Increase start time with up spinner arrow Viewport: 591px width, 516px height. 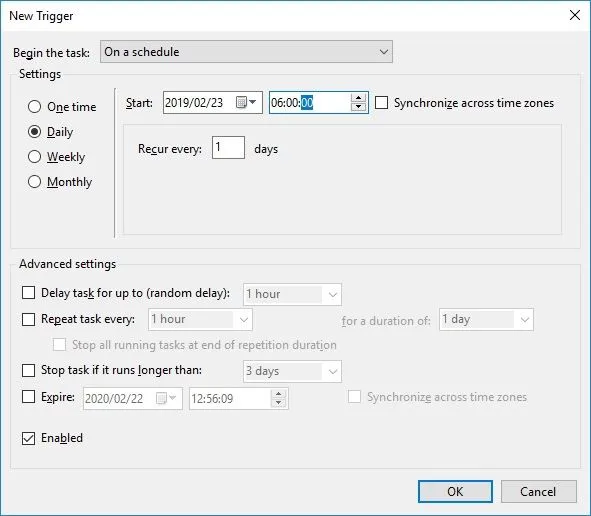(358, 98)
